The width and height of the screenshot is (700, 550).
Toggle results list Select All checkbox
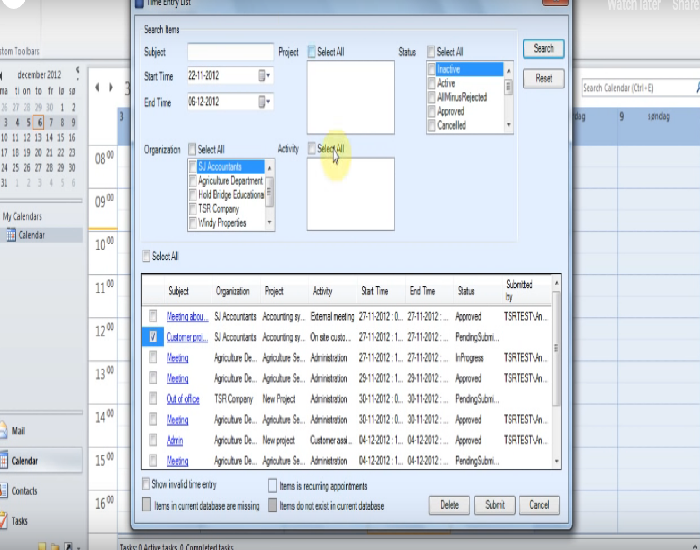click(146, 256)
